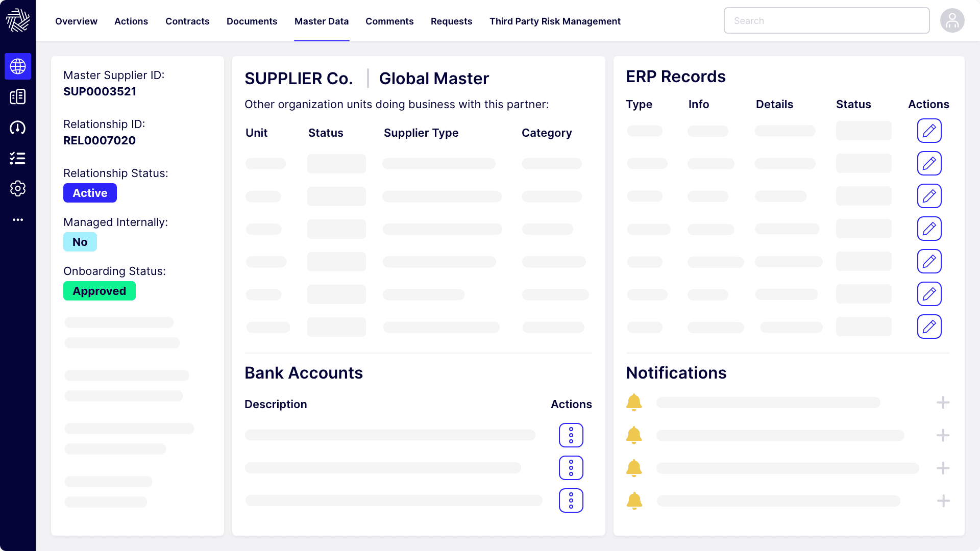Open the kebab menu on the first bank account
Image resolution: width=980 pixels, height=551 pixels.
(571, 435)
